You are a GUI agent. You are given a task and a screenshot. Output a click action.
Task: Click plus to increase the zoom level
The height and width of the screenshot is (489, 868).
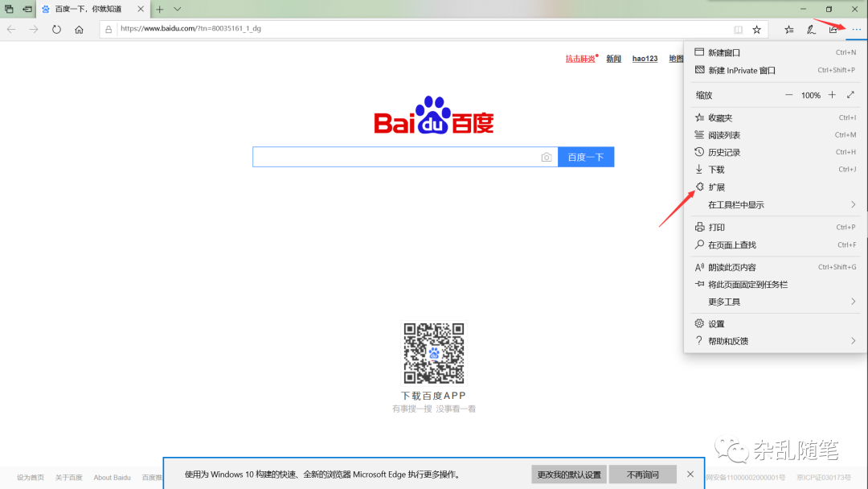832,94
